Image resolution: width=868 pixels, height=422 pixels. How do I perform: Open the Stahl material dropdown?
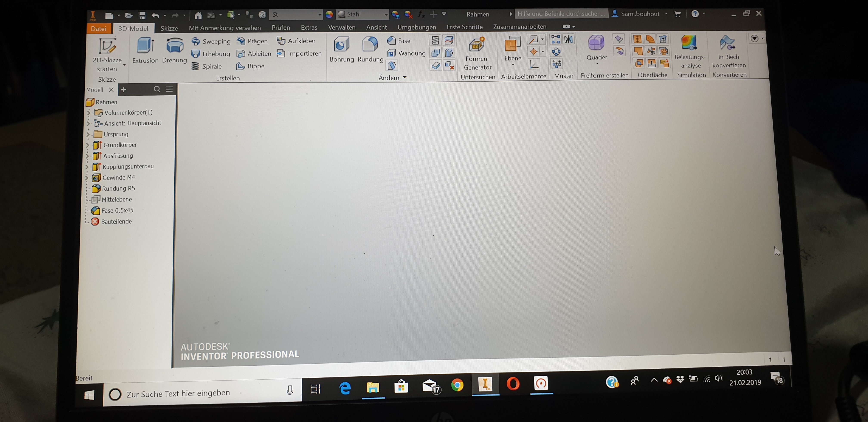tap(386, 14)
